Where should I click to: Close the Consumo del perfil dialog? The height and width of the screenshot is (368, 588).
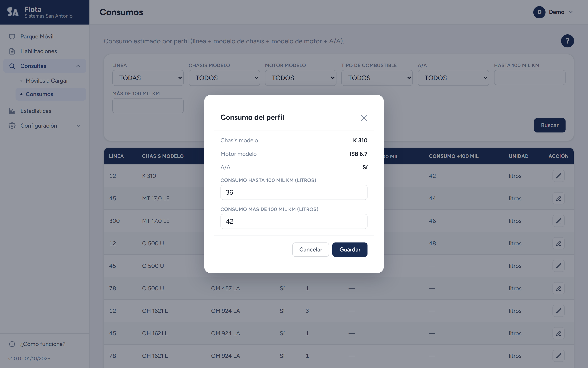click(x=363, y=118)
